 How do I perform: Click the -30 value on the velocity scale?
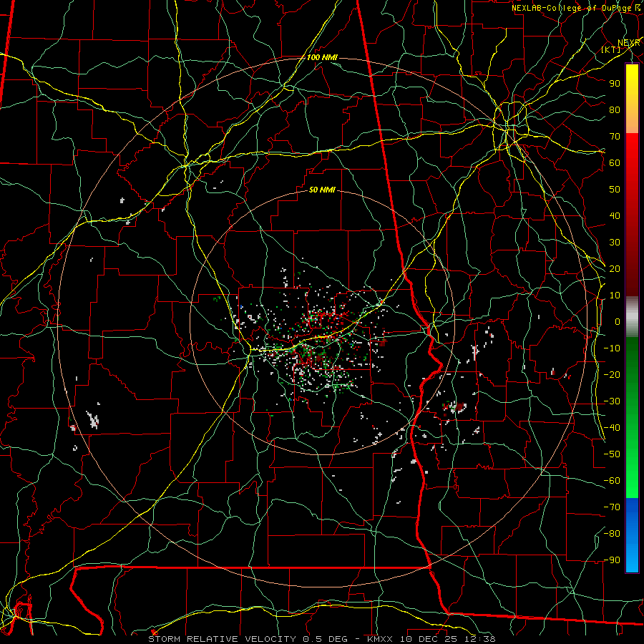click(x=612, y=401)
